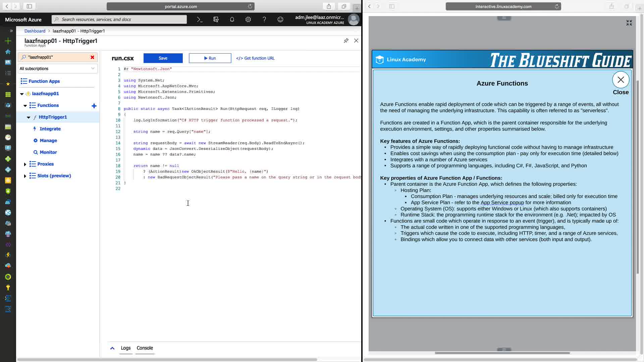Screen dimensions: 644x362
Task: Expand the Proxies tree node
Action: [25, 164]
